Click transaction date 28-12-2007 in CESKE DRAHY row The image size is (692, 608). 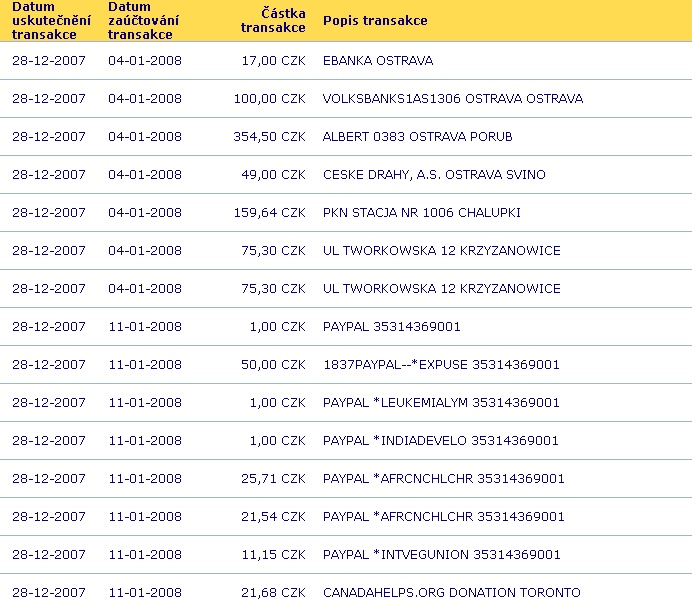[49, 174]
